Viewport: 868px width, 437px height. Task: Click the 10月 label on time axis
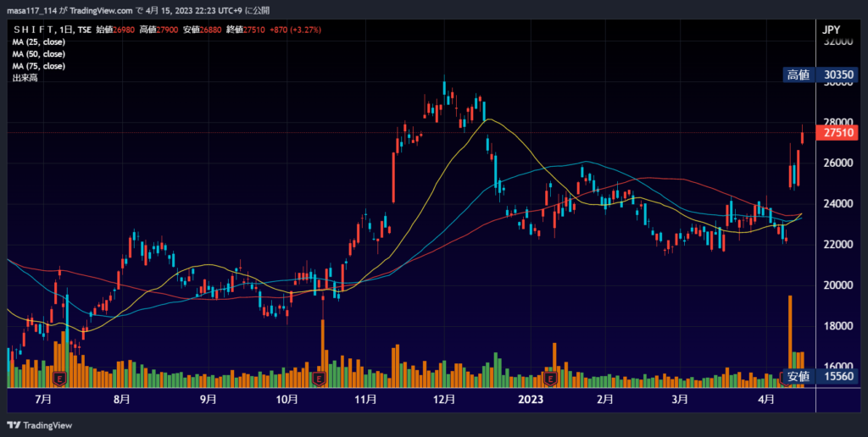(x=287, y=399)
